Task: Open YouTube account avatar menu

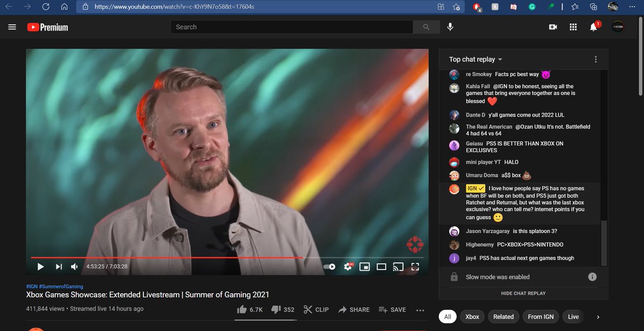Action: (x=618, y=26)
